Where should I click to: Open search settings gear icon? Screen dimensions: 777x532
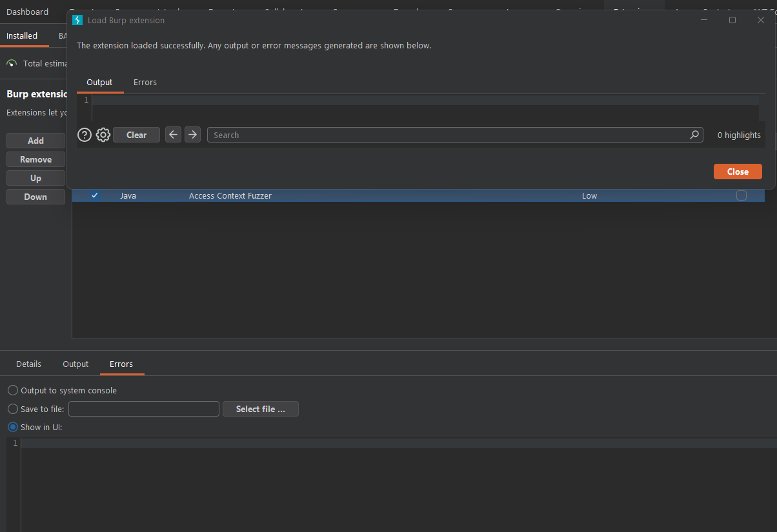coord(103,135)
